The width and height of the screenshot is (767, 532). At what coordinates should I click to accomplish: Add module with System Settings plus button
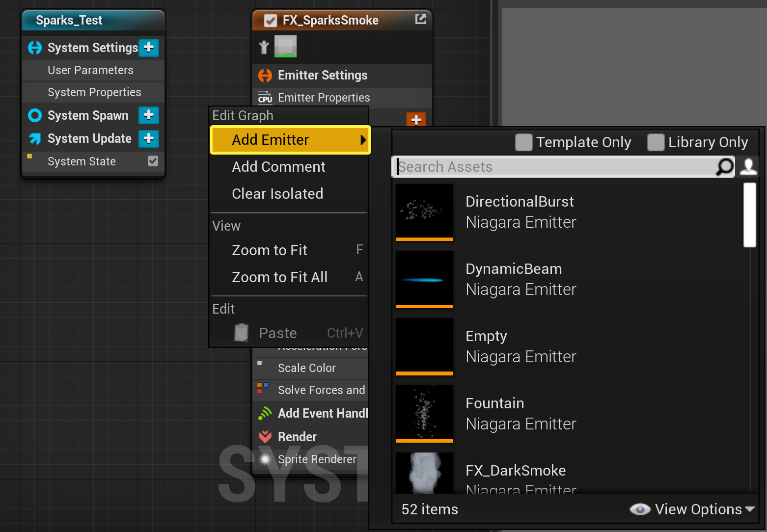pyautogui.click(x=149, y=48)
